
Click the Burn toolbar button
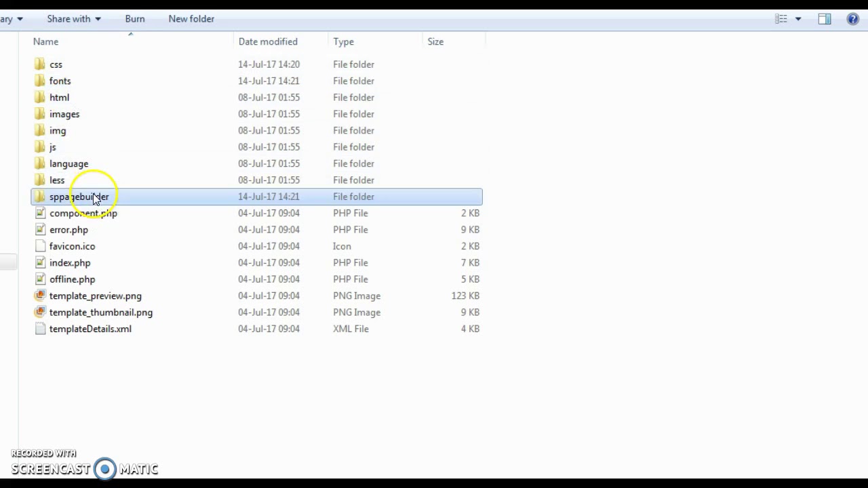135,19
